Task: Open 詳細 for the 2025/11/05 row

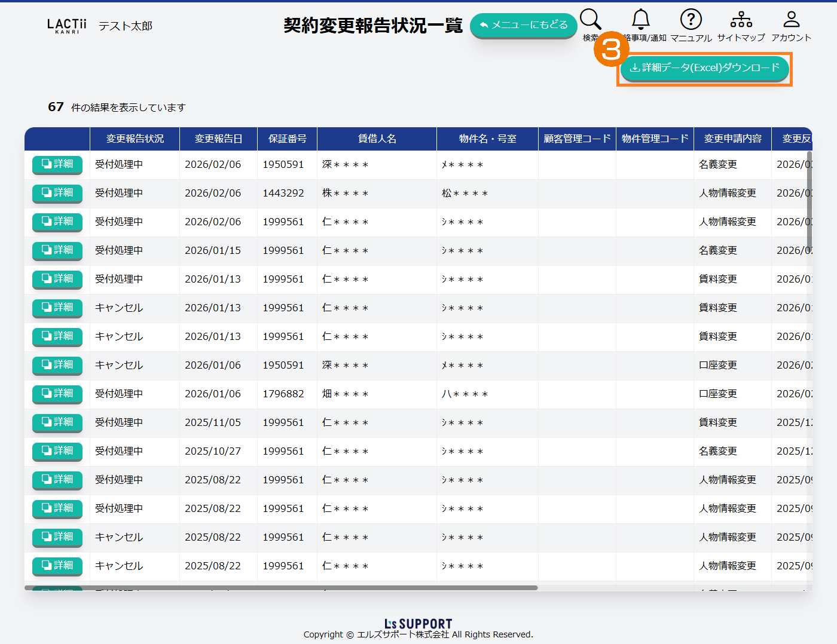Action: (x=57, y=422)
